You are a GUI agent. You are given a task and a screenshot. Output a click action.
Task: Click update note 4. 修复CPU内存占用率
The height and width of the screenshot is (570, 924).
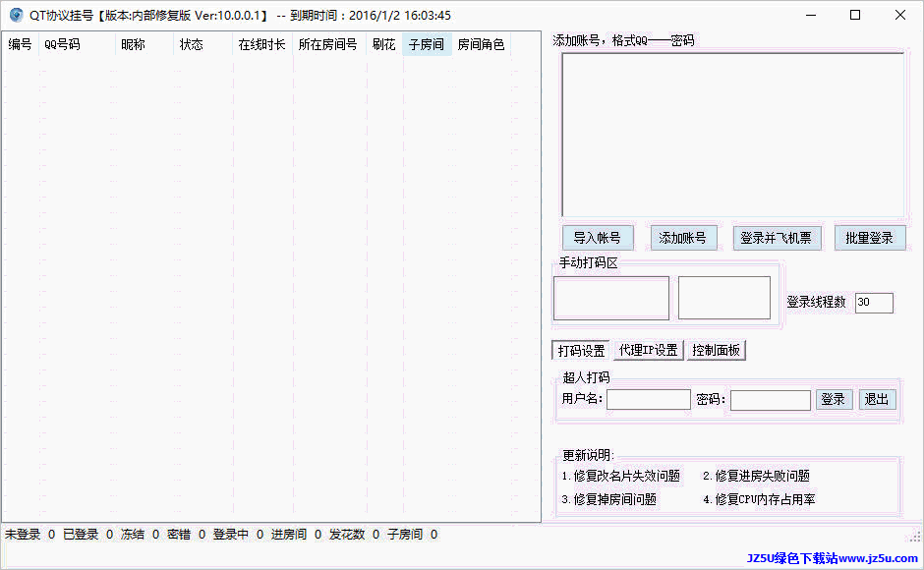tap(759, 499)
